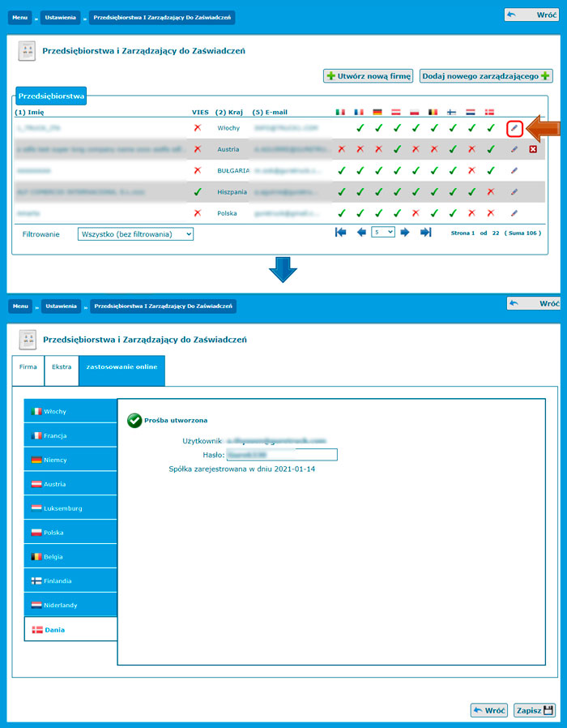
Task: Edit the Hiszpania company row pencil icon
Action: (514, 192)
